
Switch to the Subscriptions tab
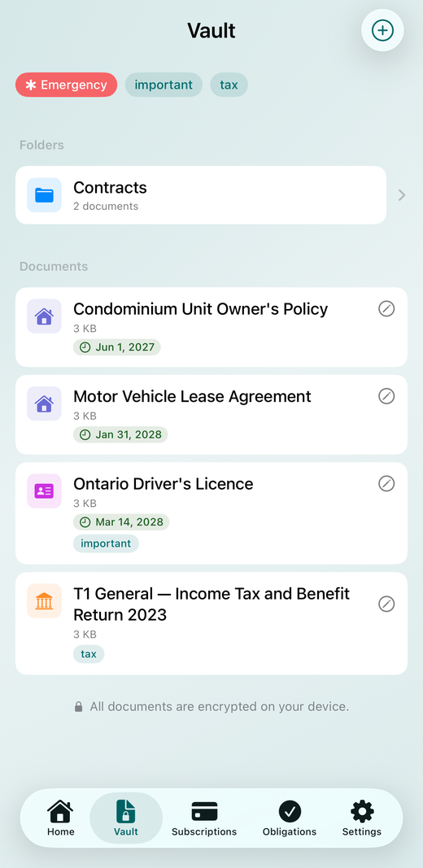tap(204, 818)
